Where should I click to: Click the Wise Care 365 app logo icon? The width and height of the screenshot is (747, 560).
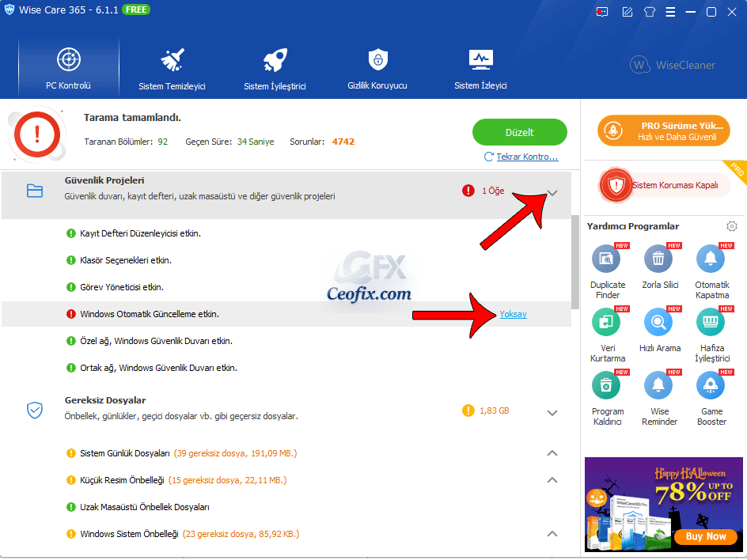click(x=9, y=10)
